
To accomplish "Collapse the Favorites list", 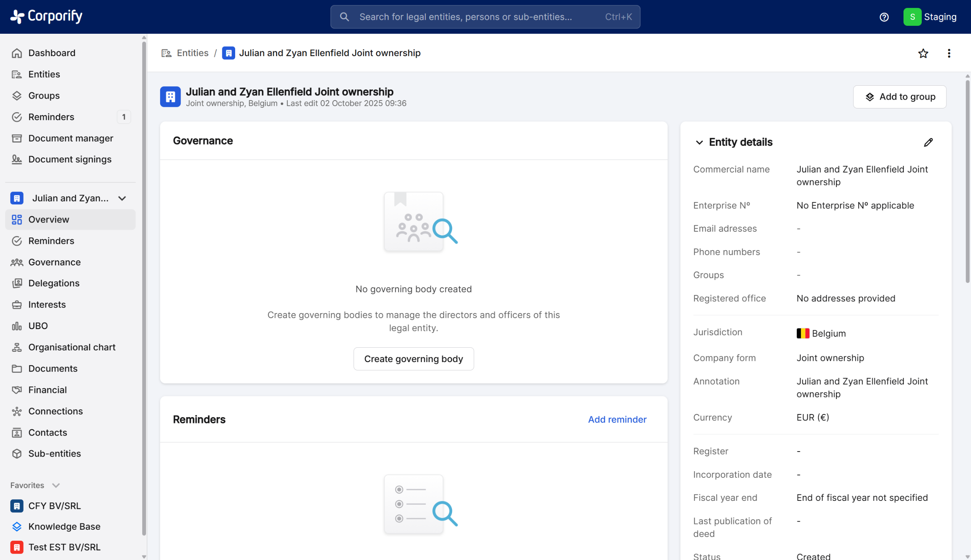I will (56, 485).
